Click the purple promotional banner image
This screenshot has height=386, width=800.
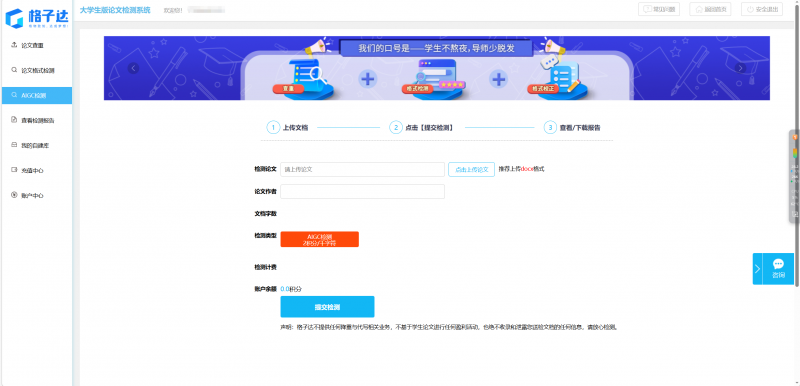click(x=437, y=68)
